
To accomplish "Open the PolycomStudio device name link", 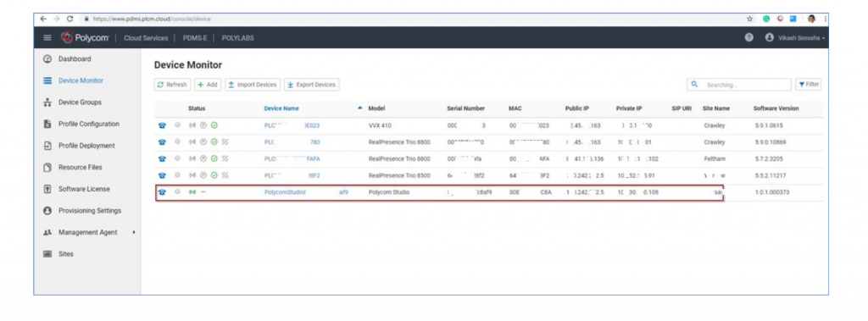I will 306,192.
